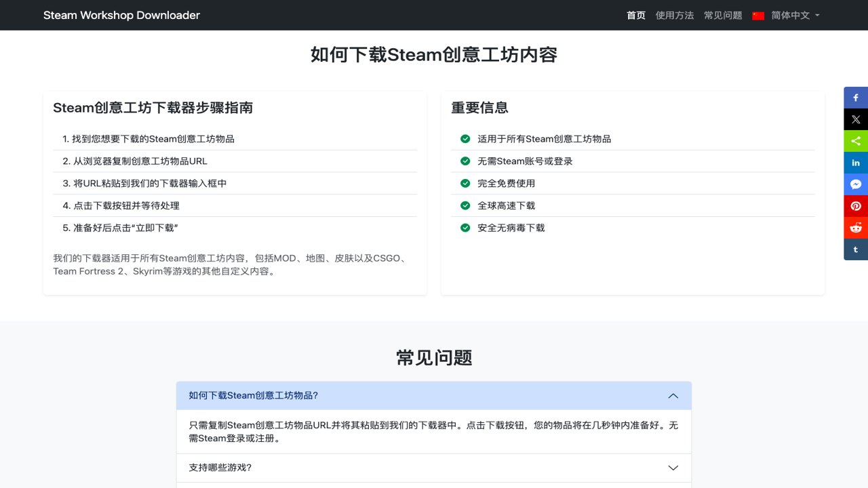
Task: Click the Steam创意工坊下载器步骤指南 heading
Action: 153,108
